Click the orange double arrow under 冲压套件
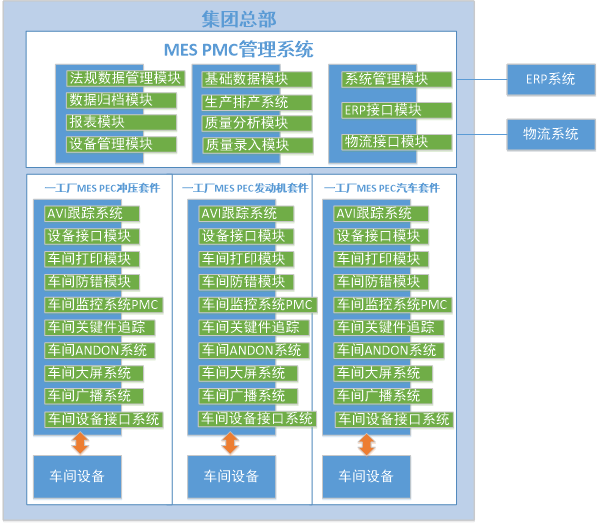 (x=80, y=443)
